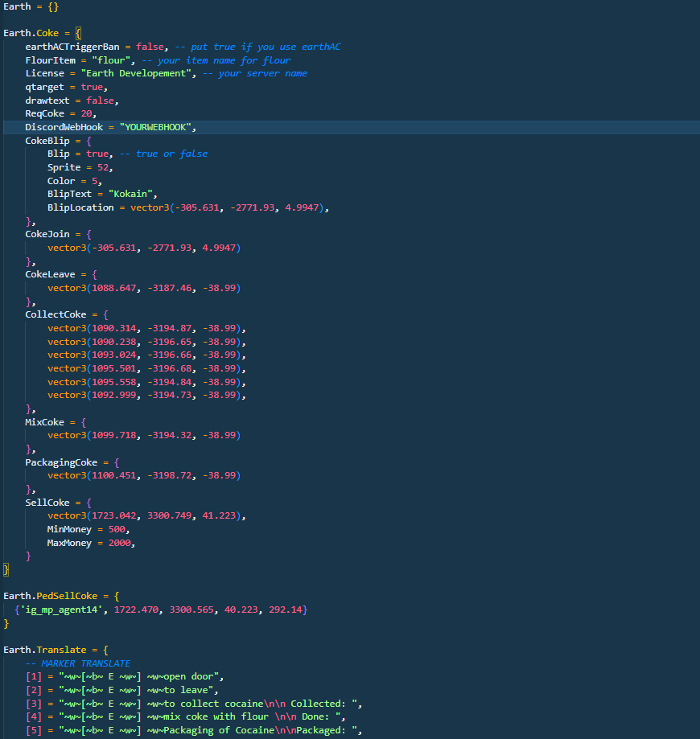Click the "flour" FlourItem string
Screen dimensions: 700x739
pyautogui.click(x=111, y=60)
